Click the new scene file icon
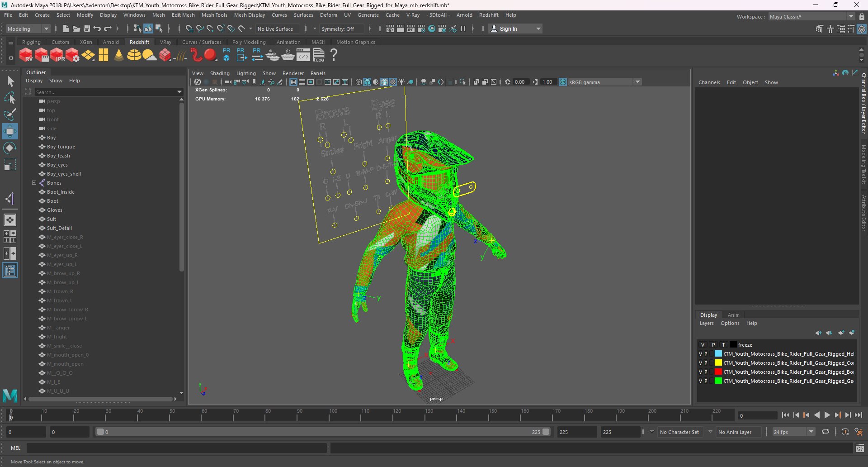This screenshot has height=467, width=868. coord(66,29)
